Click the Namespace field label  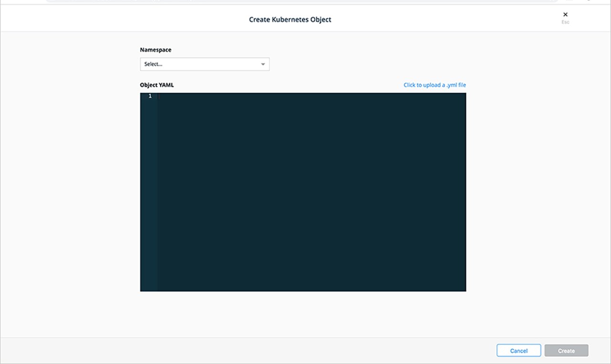156,50
